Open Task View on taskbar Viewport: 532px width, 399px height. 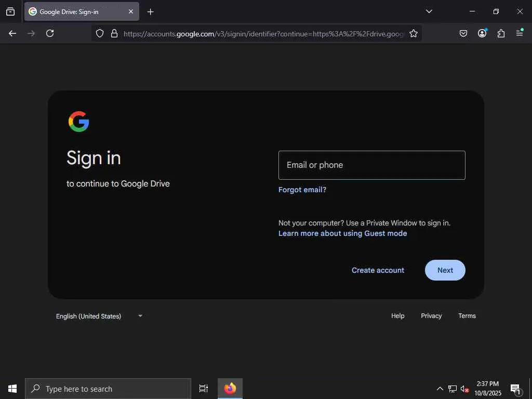tap(204, 389)
